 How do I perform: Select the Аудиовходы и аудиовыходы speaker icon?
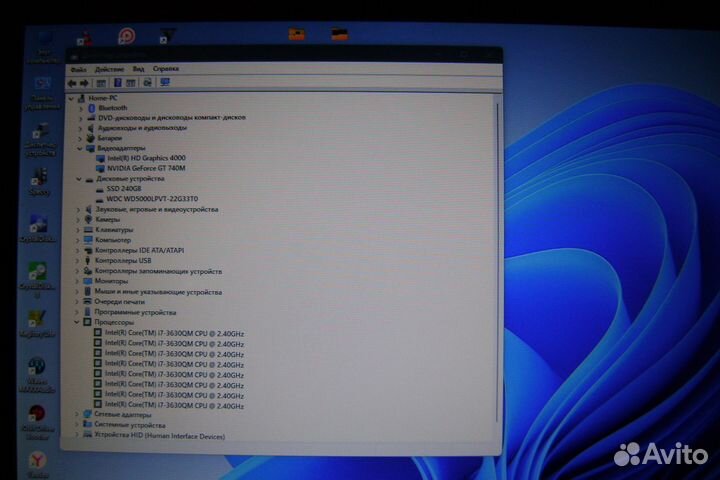pos(90,128)
